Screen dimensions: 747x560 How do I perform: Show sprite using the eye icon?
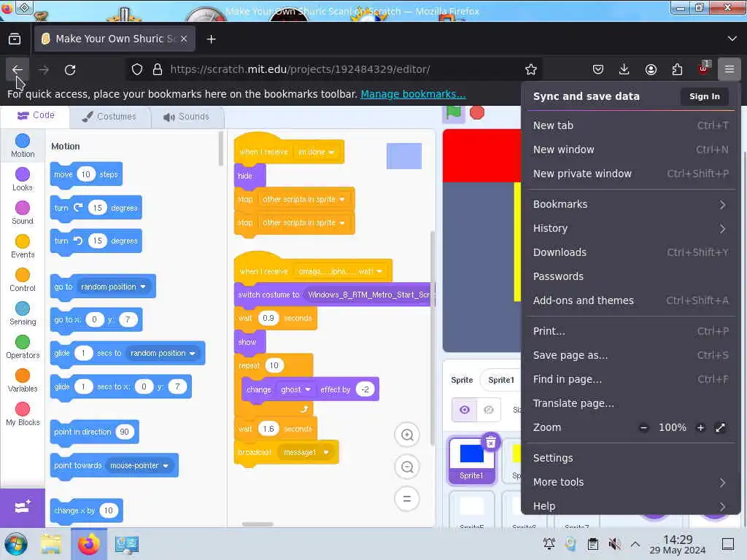click(x=465, y=410)
